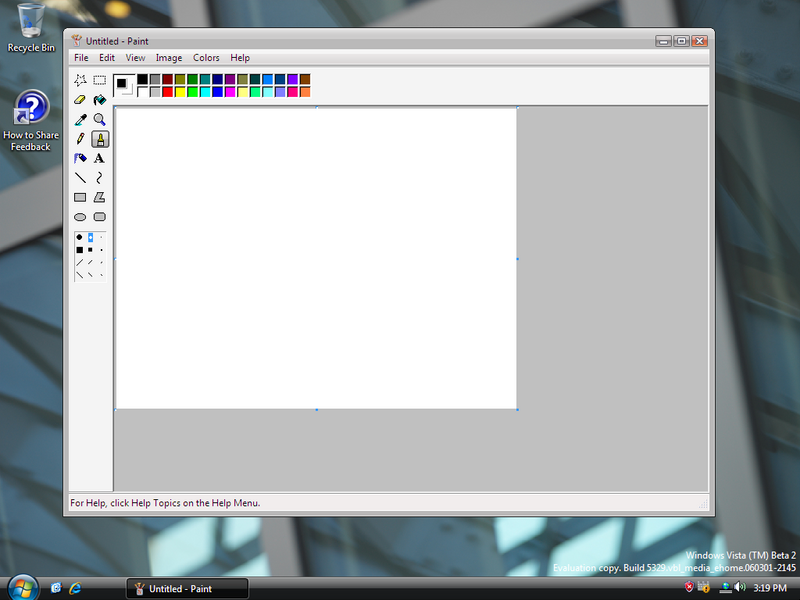Pick the red color swatch
This screenshot has height=600, width=800.
pos(168,92)
